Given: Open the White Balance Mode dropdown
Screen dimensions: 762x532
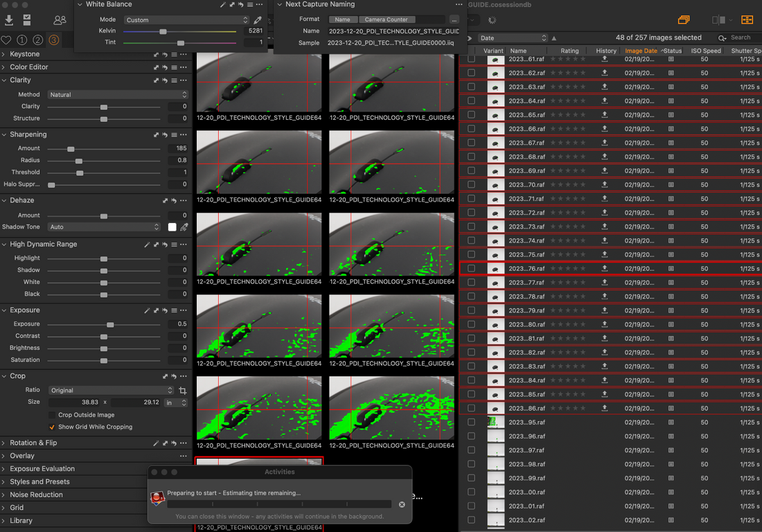Looking at the screenshot, I should click(x=186, y=20).
